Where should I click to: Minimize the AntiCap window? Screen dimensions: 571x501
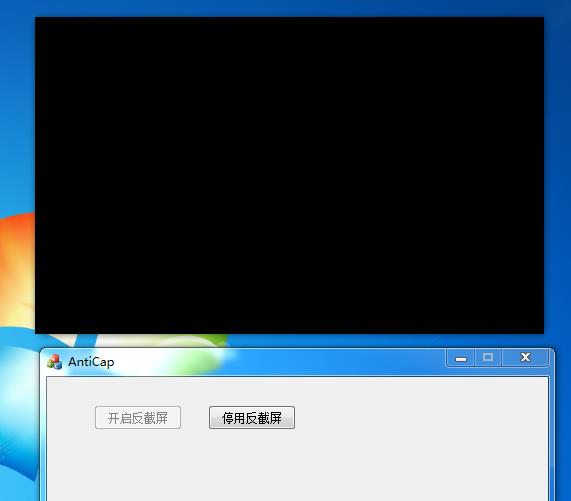(x=461, y=358)
